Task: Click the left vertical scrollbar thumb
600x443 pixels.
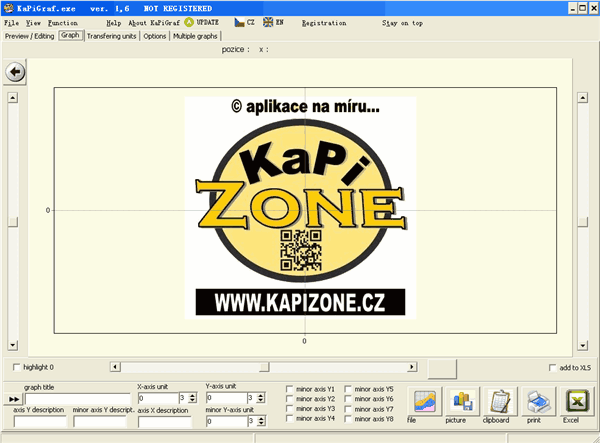Action: (13, 222)
